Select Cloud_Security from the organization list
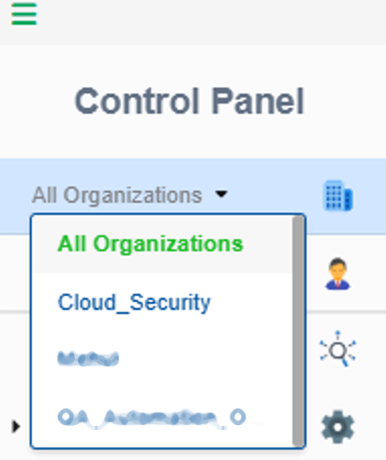The width and height of the screenshot is (386, 460). click(134, 302)
